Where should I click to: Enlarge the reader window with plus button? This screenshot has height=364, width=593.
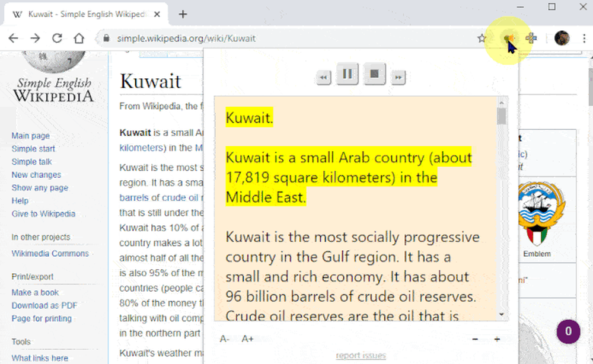coord(497,339)
